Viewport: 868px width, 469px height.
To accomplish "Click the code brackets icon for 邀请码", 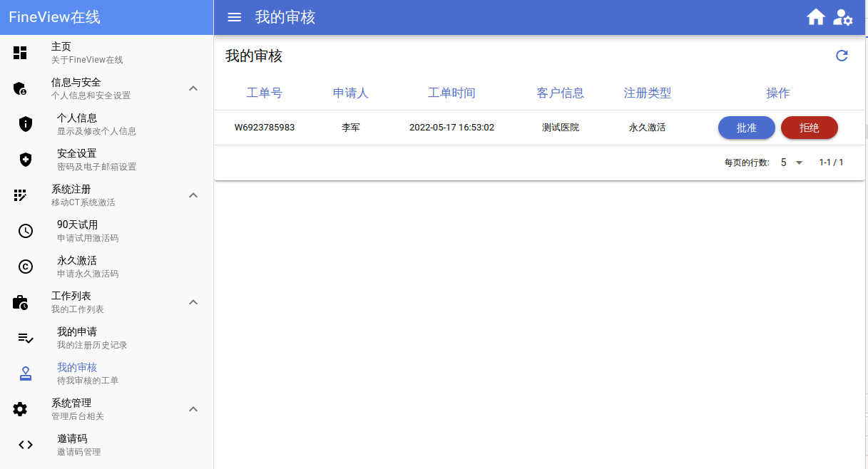I will (26, 445).
